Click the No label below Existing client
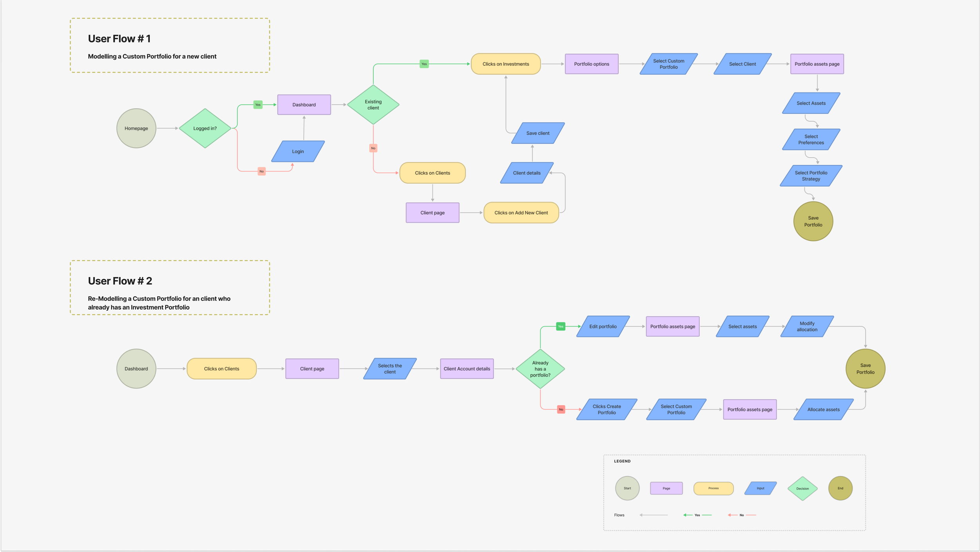The height and width of the screenshot is (552, 980). tap(373, 148)
